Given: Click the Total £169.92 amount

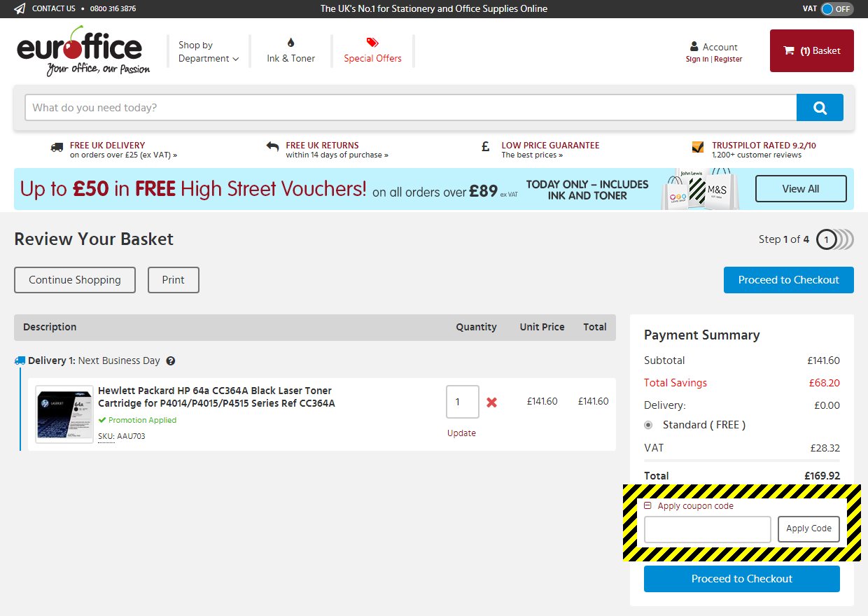Looking at the screenshot, I should tap(822, 476).
